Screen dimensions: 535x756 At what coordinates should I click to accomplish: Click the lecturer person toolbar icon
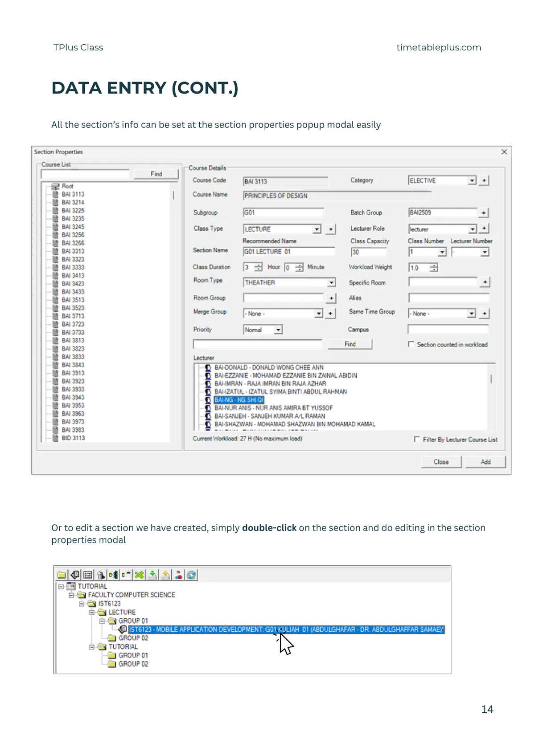click(178, 575)
